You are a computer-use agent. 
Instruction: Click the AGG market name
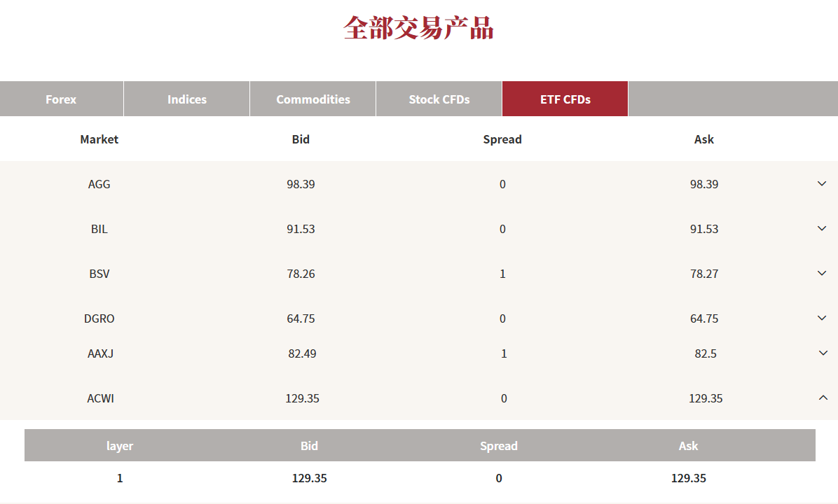point(99,184)
